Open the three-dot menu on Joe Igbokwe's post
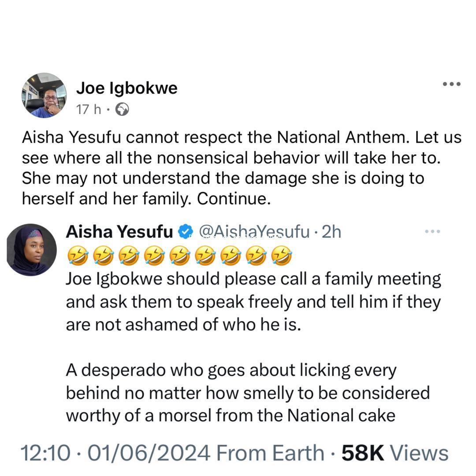This screenshot has height=476, width=476. (x=452, y=84)
